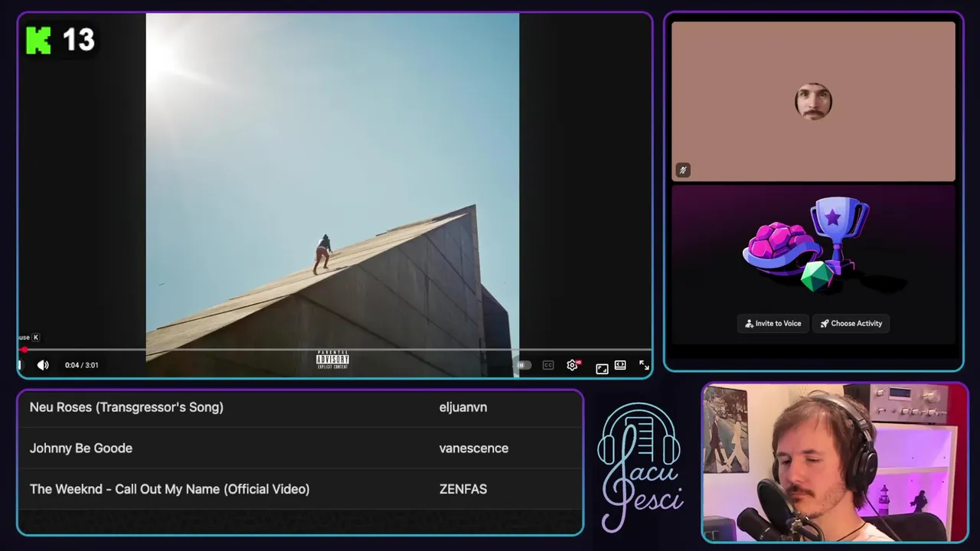
Task: Click the 0:04 / 3:01 time display
Action: tap(82, 365)
